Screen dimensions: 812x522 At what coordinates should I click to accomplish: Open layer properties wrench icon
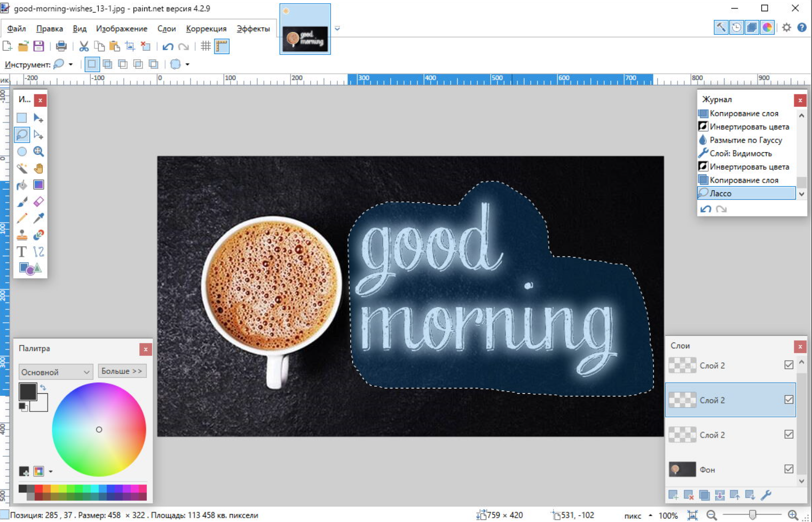[x=766, y=495]
